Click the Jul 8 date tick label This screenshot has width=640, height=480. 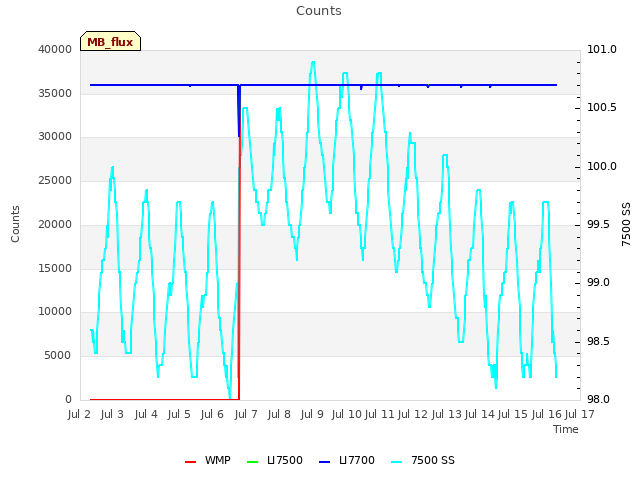279,414
